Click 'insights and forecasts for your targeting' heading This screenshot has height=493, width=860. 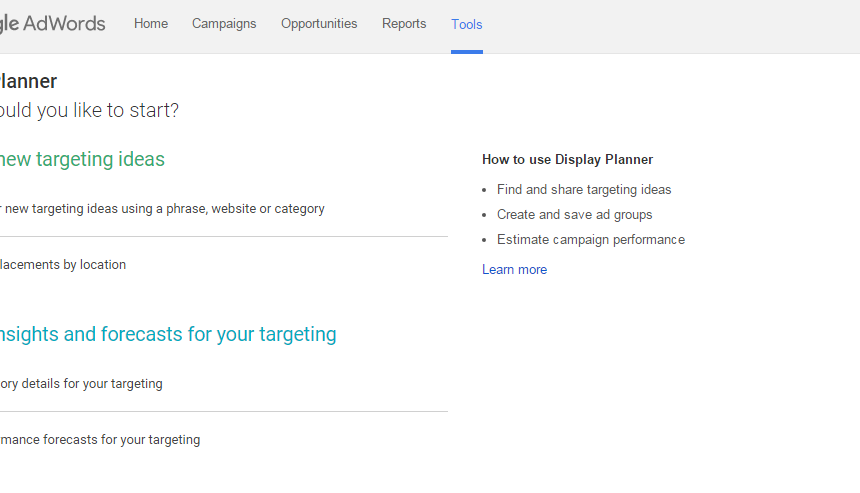coord(168,334)
